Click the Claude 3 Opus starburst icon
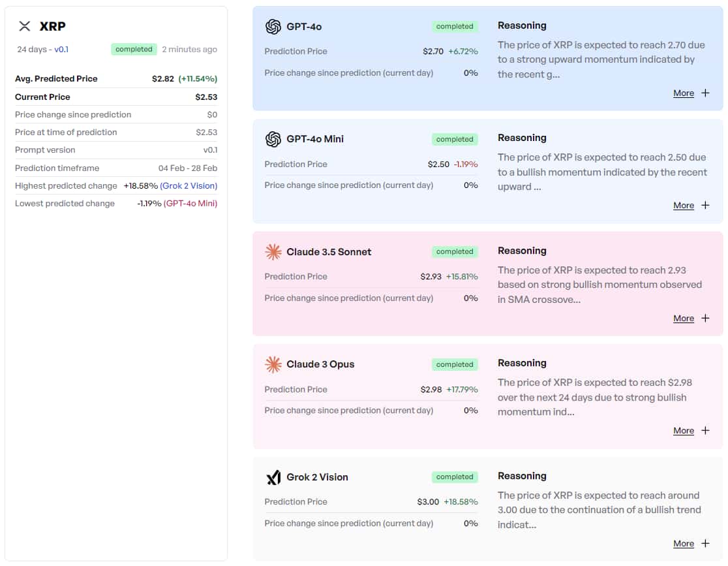The width and height of the screenshot is (728, 566). coord(273,364)
